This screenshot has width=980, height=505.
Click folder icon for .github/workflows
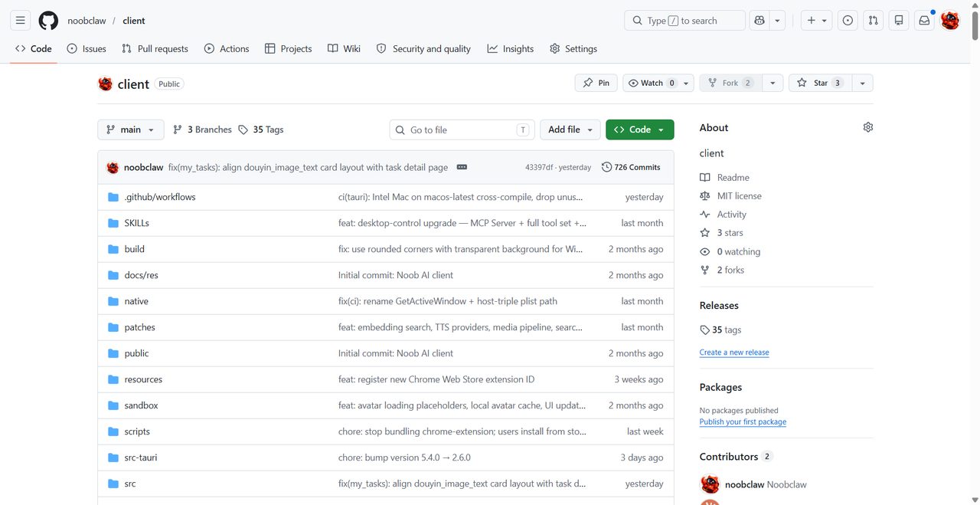pyautogui.click(x=113, y=197)
